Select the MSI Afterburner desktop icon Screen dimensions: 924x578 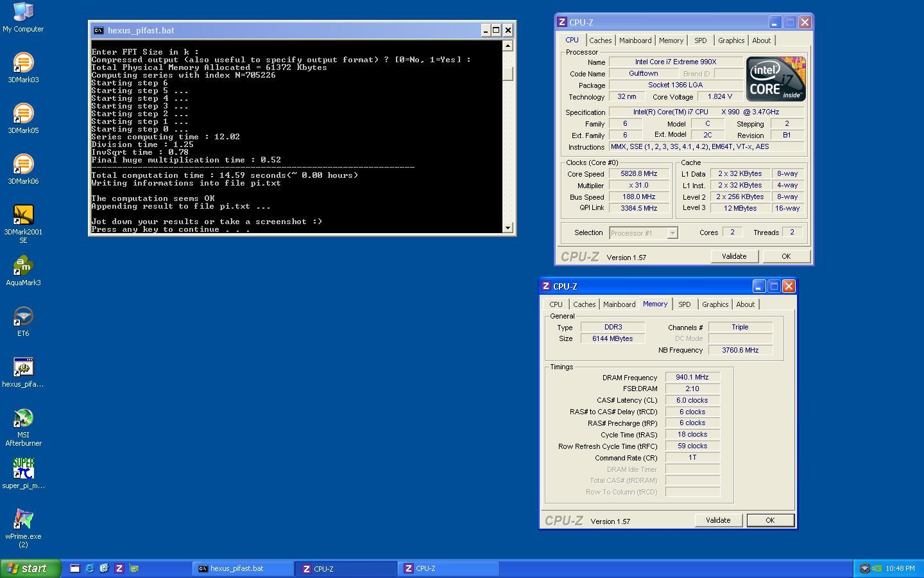[x=23, y=427]
